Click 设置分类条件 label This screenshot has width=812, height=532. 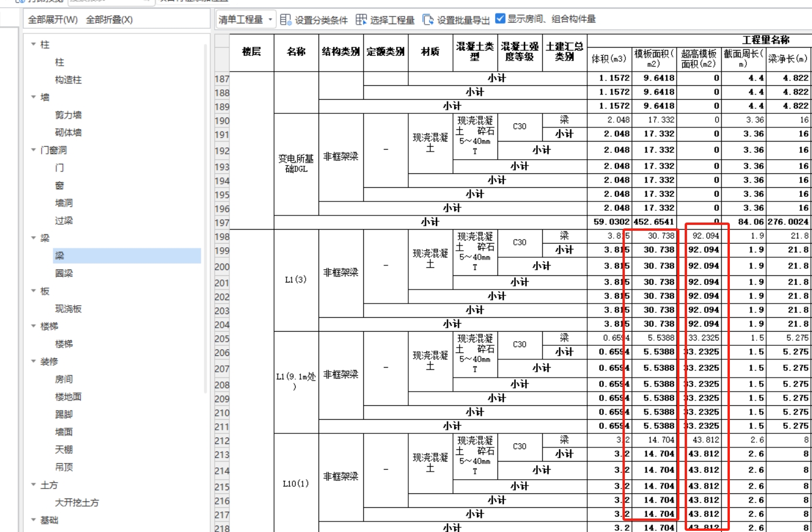coord(321,20)
